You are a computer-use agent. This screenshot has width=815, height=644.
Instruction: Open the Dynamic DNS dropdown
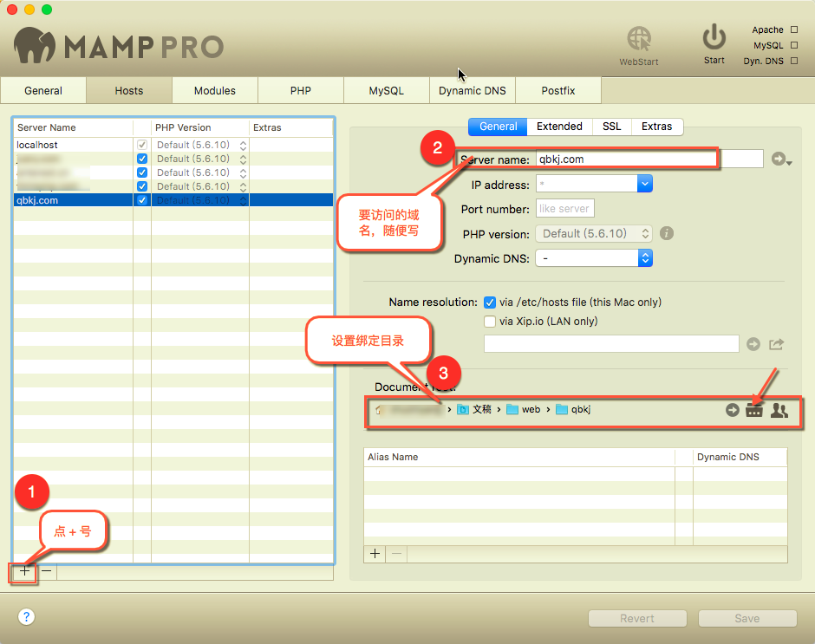[594, 258]
